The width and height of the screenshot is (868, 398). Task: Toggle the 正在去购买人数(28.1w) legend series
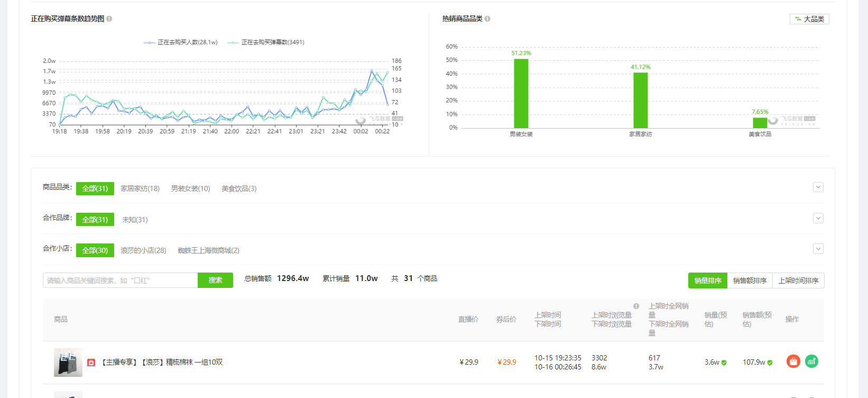coord(180,42)
